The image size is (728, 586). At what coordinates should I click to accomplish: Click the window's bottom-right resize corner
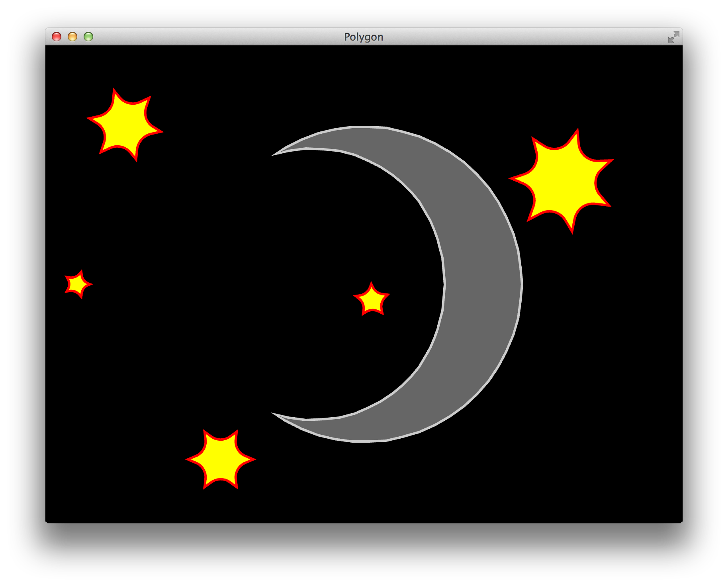(x=681, y=521)
